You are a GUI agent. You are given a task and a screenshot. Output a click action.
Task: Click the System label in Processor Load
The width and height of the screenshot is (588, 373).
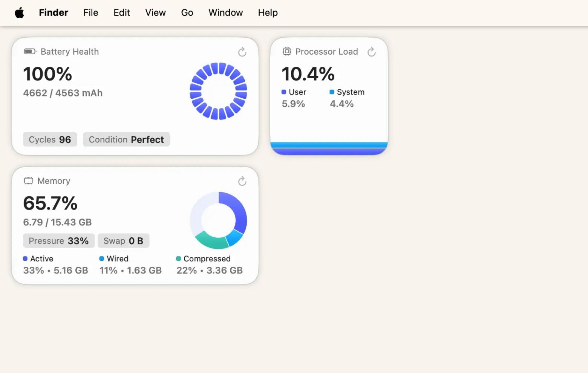[x=351, y=92]
